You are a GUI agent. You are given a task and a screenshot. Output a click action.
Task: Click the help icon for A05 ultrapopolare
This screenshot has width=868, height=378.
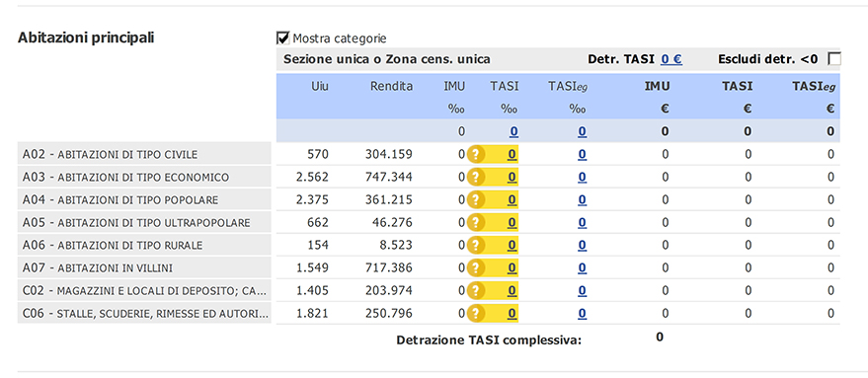476,222
